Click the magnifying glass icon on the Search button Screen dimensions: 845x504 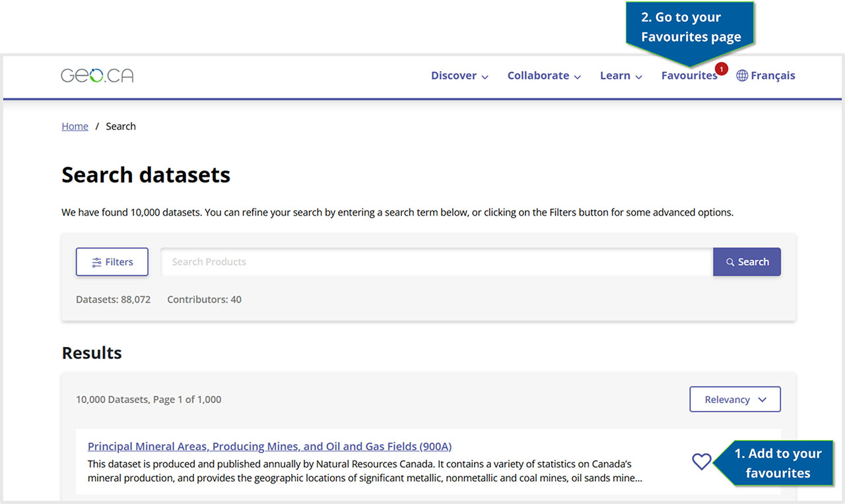pos(729,261)
